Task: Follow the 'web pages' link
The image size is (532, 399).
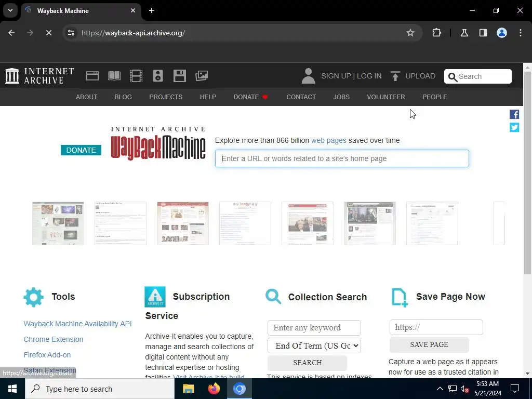Action: 328,140
